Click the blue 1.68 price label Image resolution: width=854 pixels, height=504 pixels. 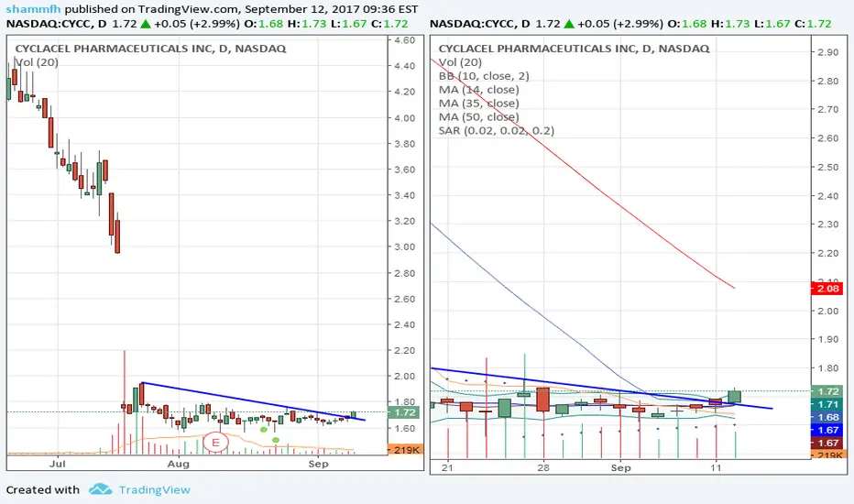pos(827,417)
